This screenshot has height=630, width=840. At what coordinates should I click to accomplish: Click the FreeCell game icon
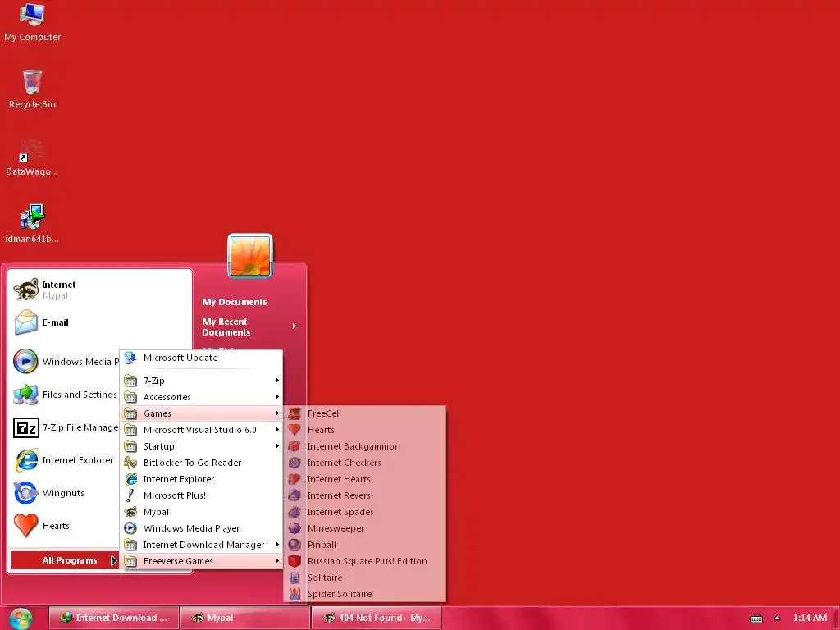(294, 413)
